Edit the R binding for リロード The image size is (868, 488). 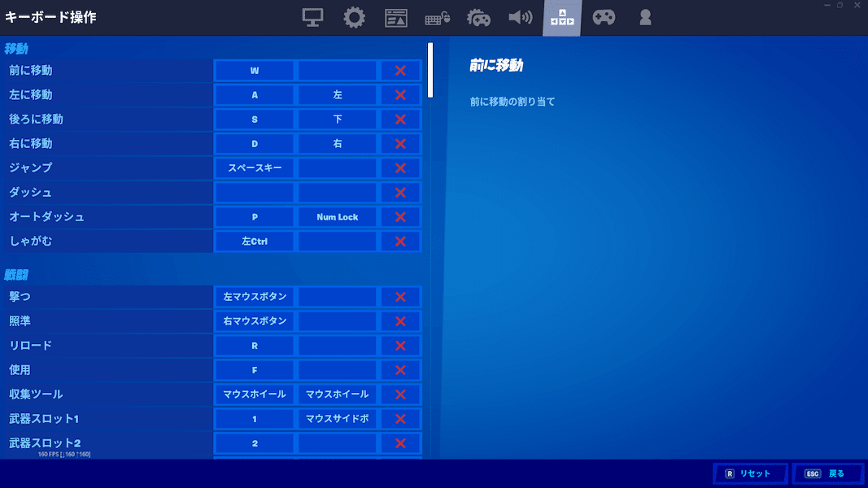255,346
